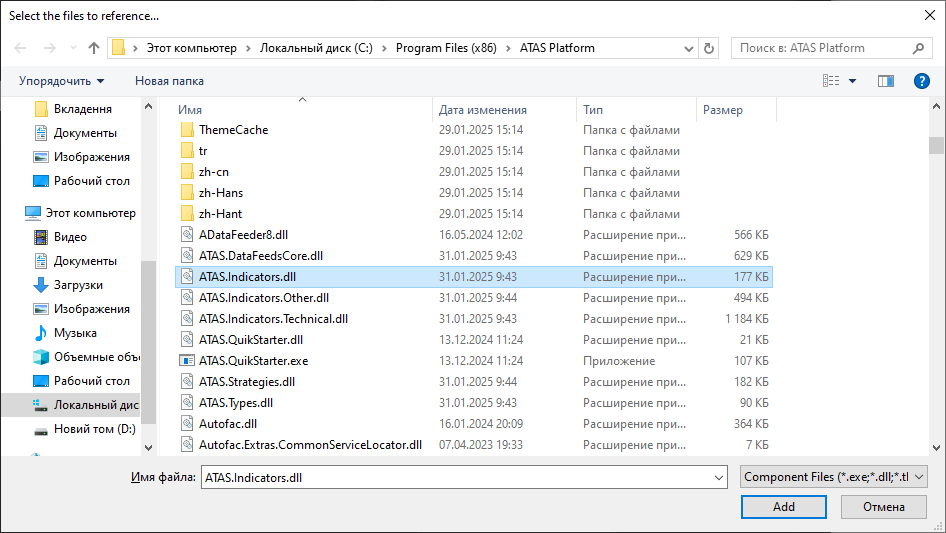The height and width of the screenshot is (533, 946).
Task: Click the search magnifier icon
Action: pyautogui.click(x=918, y=48)
